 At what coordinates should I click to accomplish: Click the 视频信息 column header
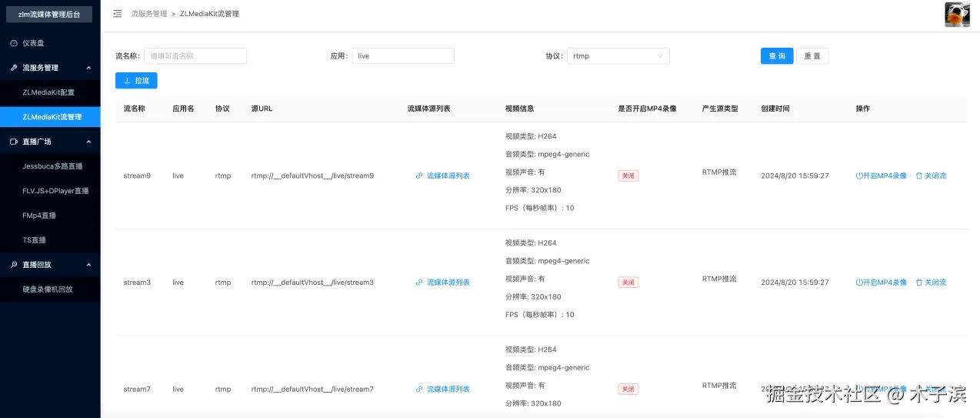point(519,109)
